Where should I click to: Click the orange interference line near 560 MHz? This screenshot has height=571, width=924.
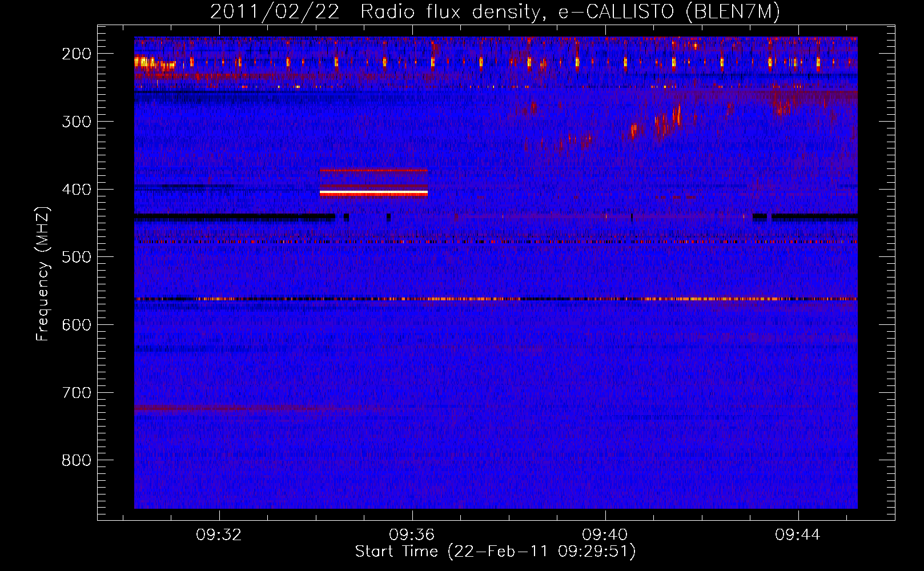pos(496,299)
